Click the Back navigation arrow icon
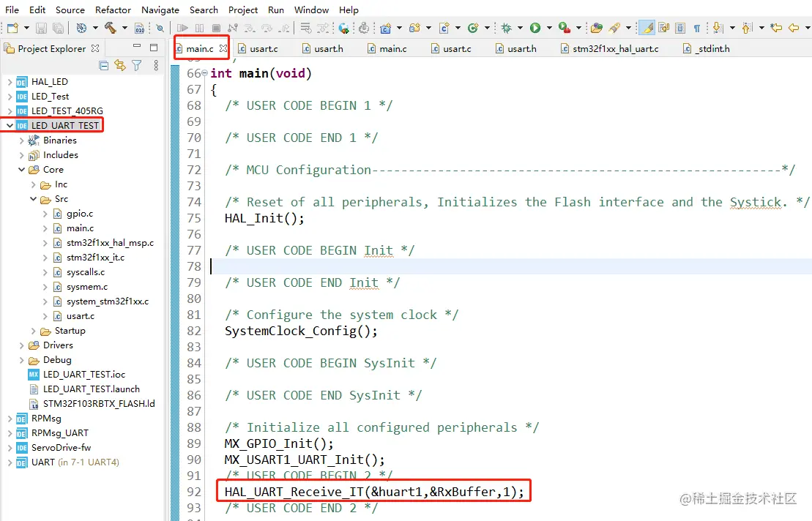Screen dimensions: 812x521 794,28
